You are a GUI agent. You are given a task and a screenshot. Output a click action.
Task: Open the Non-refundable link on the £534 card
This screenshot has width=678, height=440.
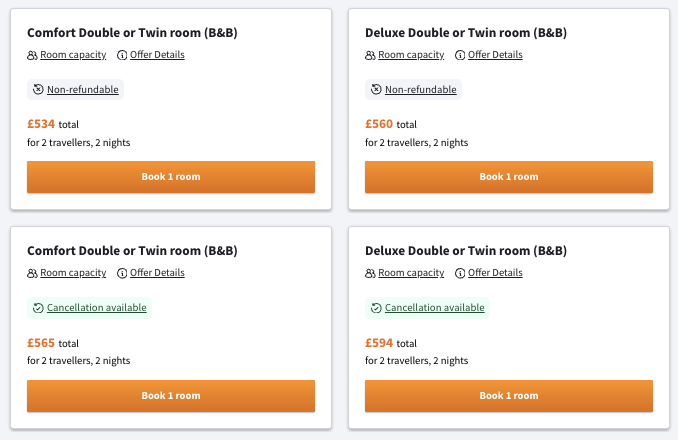[83, 90]
